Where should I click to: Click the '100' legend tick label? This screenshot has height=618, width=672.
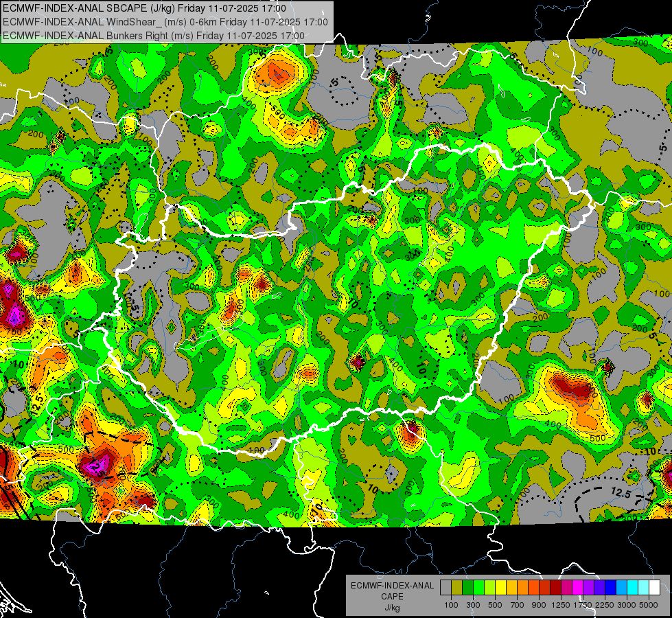pyautogui.click(x=451, y=605)
